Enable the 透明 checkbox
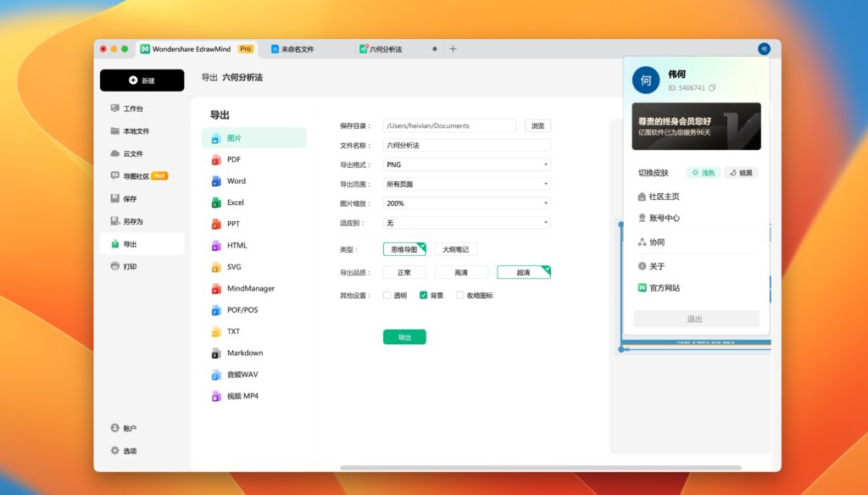The width and height of the screenshot is (868, 495). tap(386, 295)
